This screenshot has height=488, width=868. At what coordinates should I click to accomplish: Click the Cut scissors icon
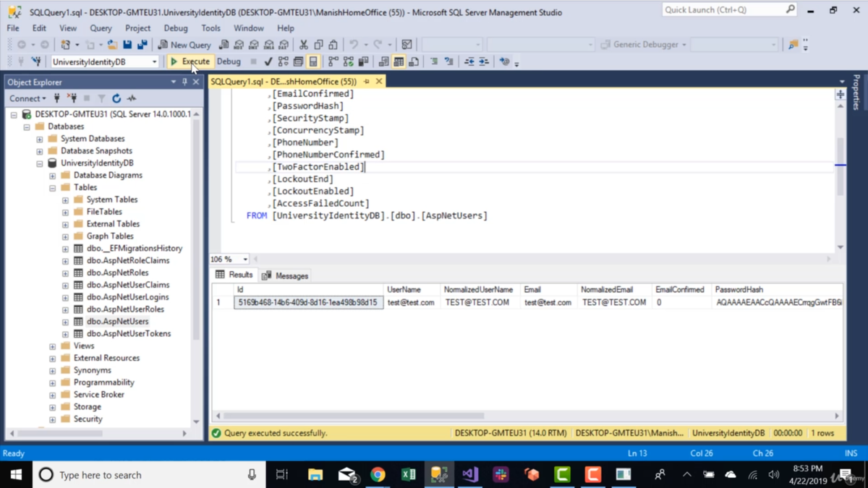pos(304,45)
